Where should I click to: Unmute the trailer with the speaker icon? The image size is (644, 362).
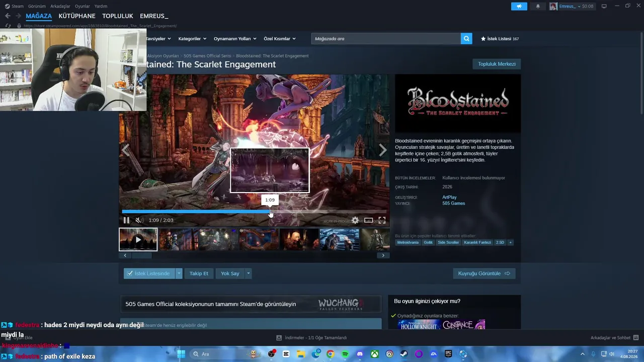(x=138, y=220)
